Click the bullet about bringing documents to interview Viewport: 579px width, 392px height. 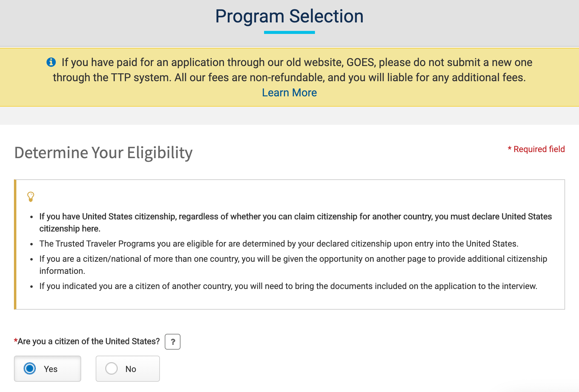tap(288, 286)
